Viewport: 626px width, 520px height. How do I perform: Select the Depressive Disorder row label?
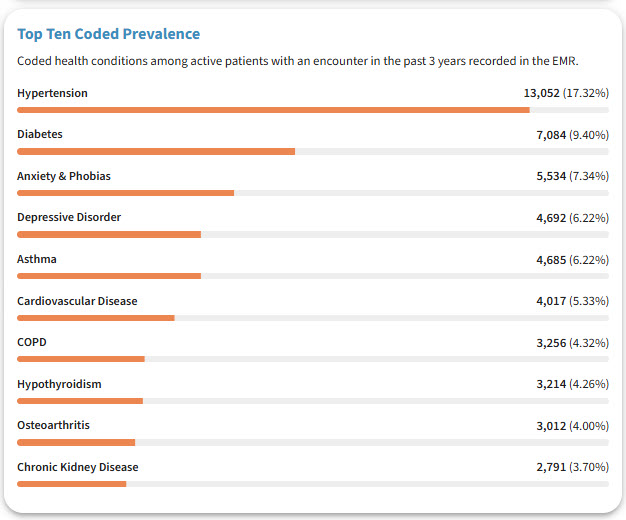point(69,217)
